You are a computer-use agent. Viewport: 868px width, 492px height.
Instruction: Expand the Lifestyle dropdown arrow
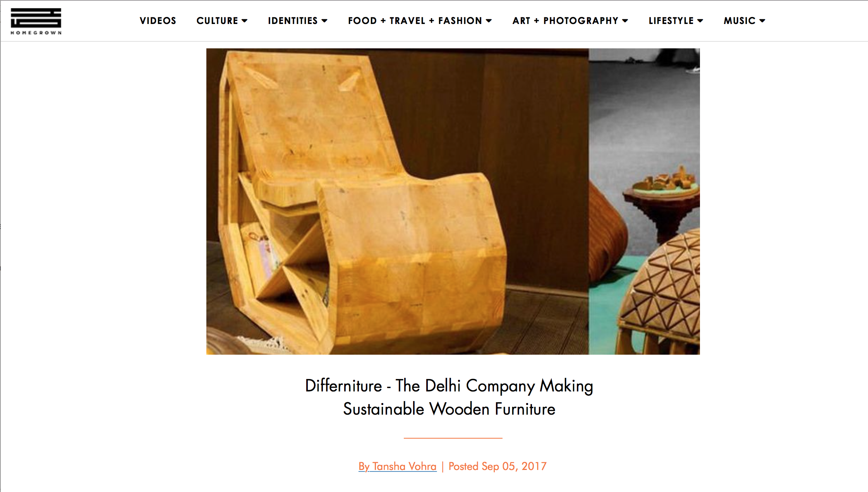tap(700, 21)
